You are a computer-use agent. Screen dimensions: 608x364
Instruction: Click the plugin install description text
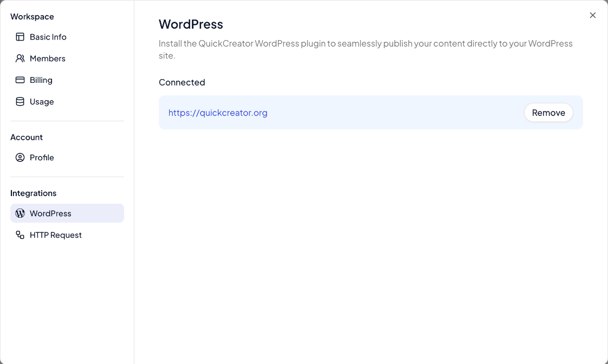point(366,49)
